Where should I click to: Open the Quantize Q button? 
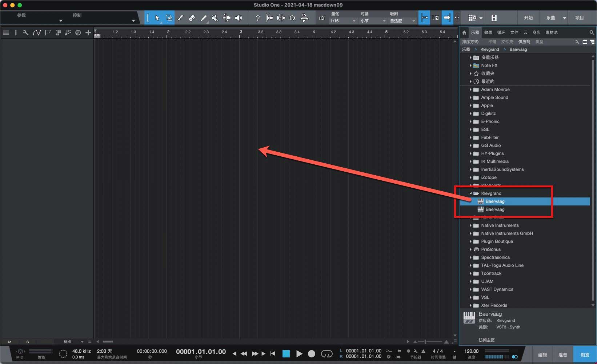click(292, 18)
